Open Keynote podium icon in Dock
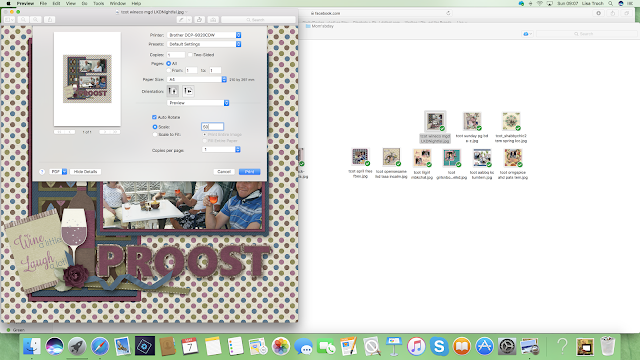This screenshot has height=360, width=640. click(394, 346)
